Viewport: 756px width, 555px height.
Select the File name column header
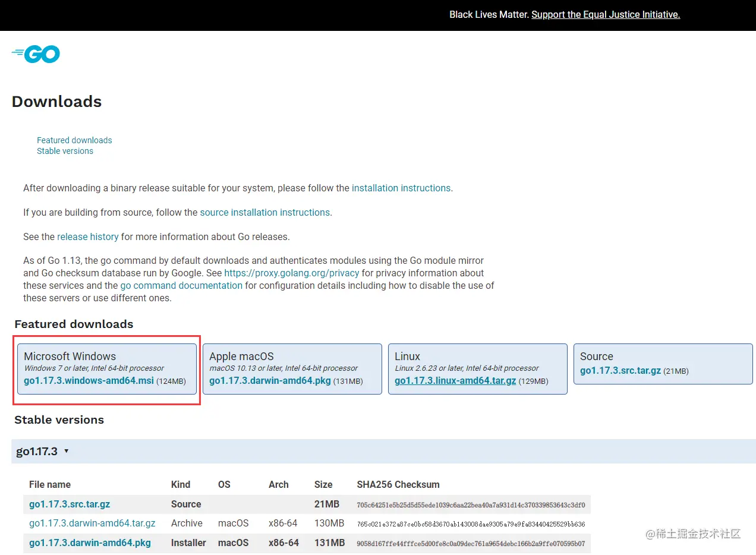pos(50,484)
